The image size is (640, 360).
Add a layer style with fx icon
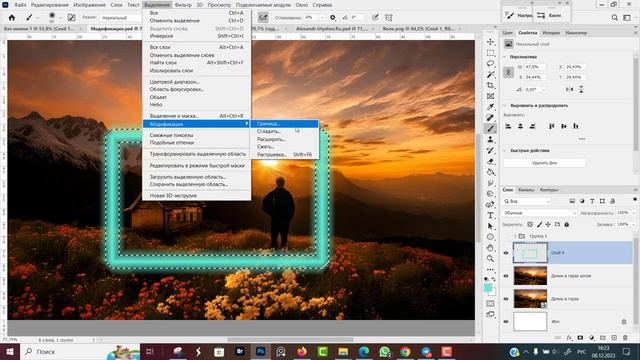[569, 338]
